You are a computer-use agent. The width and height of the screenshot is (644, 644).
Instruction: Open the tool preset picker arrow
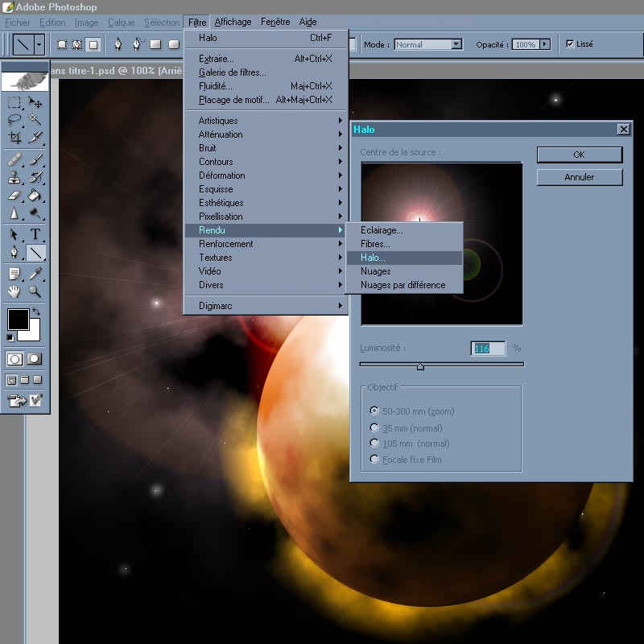[39, 44]
